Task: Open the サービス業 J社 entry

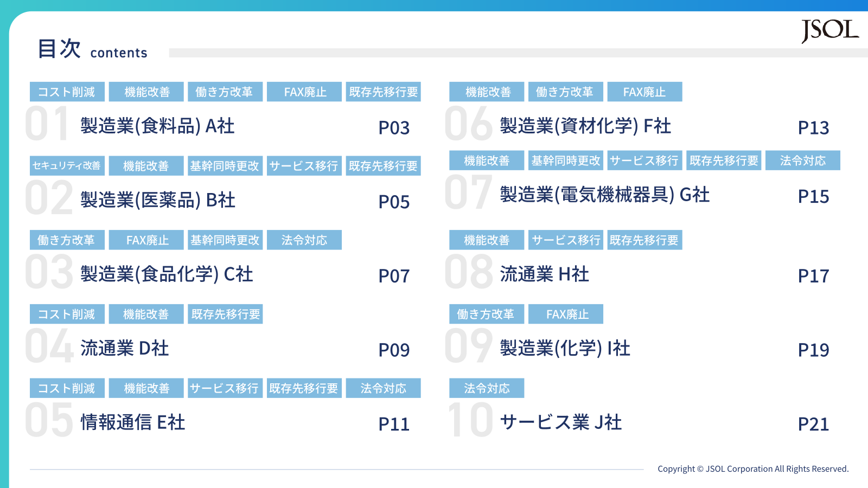Action: (x=561, y=422)
